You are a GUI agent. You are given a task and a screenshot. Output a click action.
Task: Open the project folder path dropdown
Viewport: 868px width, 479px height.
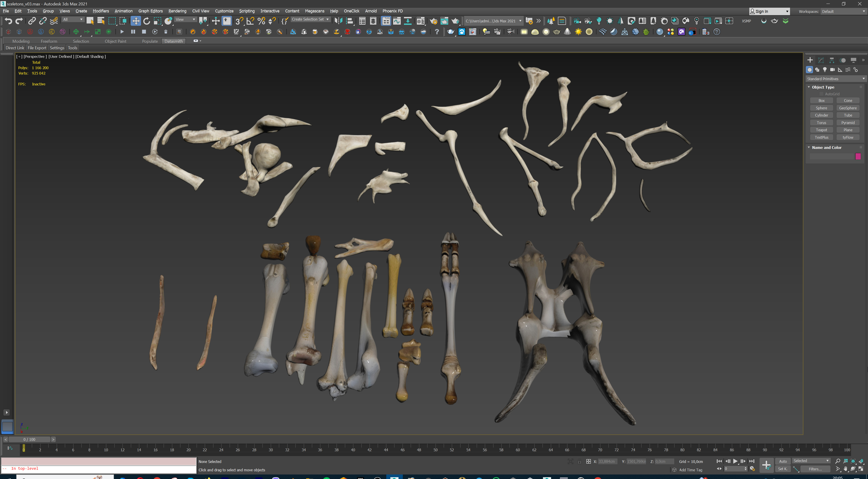494,21
